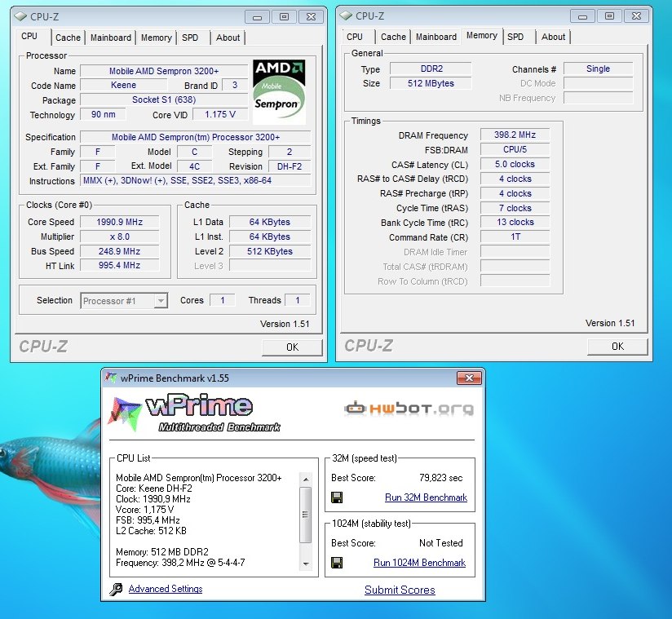The height and width of the screenshot is (619, 672).
Task: Click the Instructions field listing MMX, SSE
Action: click(196, 180)
